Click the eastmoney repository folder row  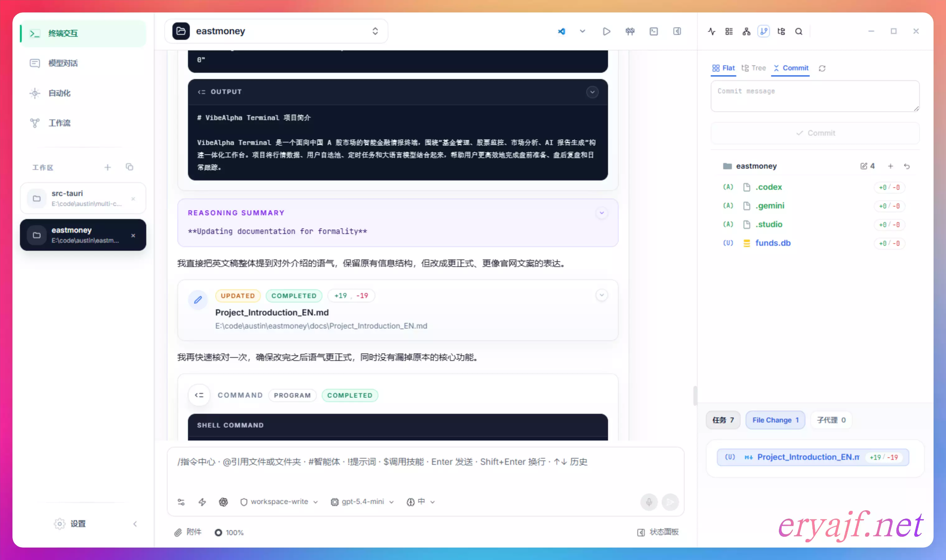815,166
